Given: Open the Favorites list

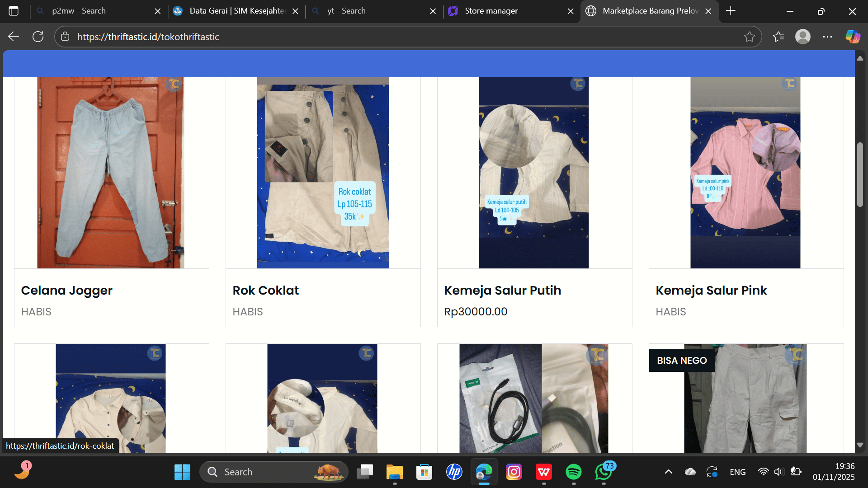Looking at the screenshot, I should 778,37.
